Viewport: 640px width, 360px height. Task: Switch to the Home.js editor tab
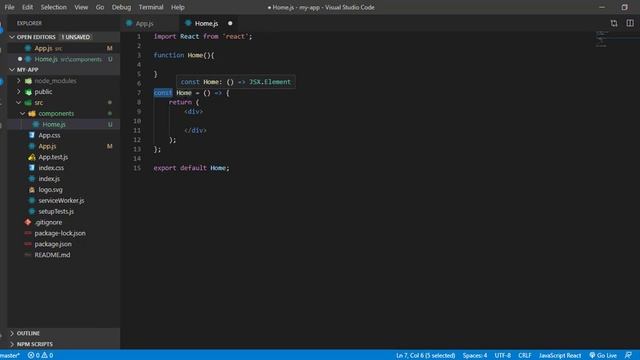coord(209,23)
